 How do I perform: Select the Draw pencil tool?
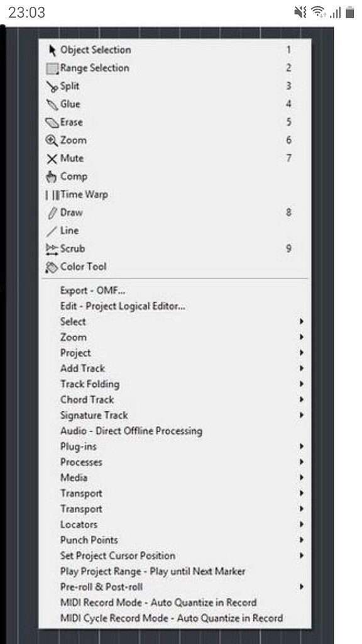click(53, 213)
